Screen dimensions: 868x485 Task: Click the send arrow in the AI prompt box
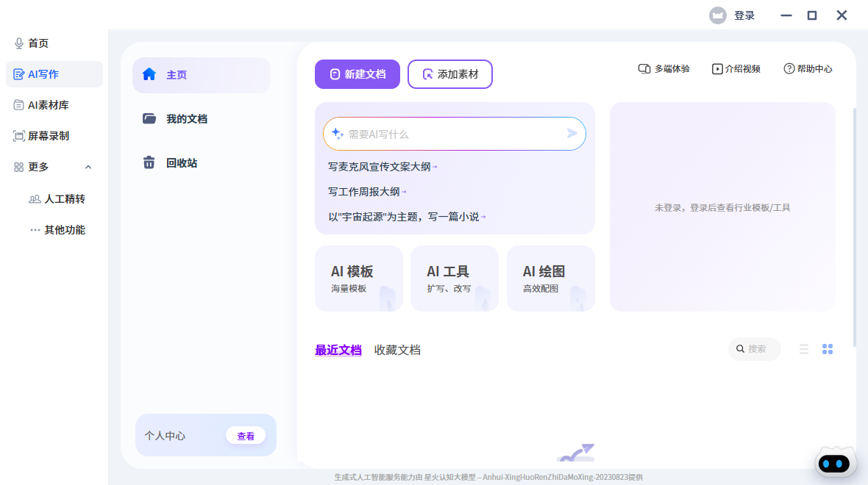(x=572, y=134)
